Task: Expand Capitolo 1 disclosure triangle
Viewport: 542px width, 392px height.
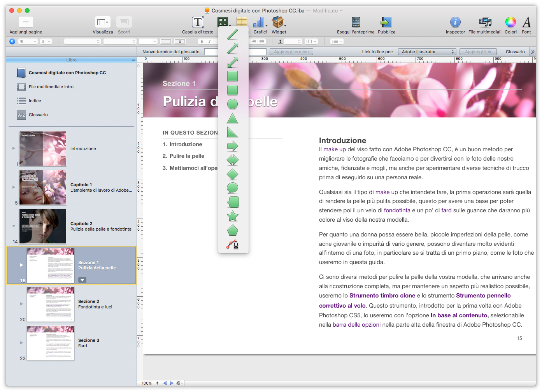Action: pos(14,187)
